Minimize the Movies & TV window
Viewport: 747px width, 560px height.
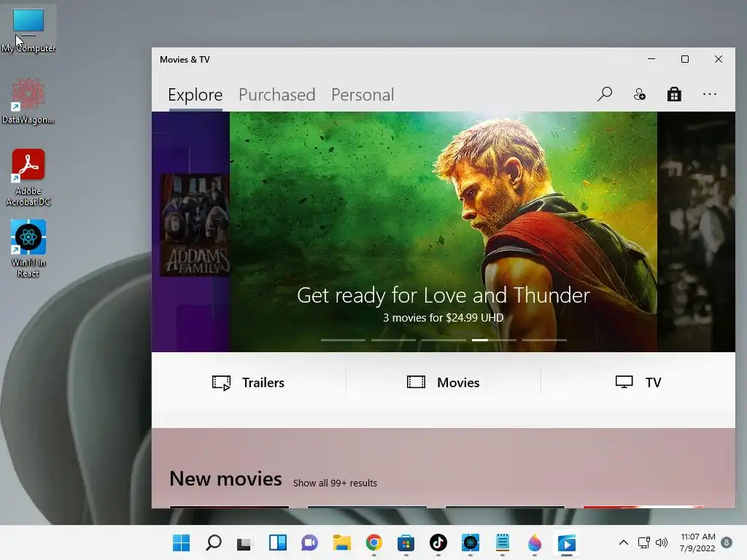coord(651,59)
